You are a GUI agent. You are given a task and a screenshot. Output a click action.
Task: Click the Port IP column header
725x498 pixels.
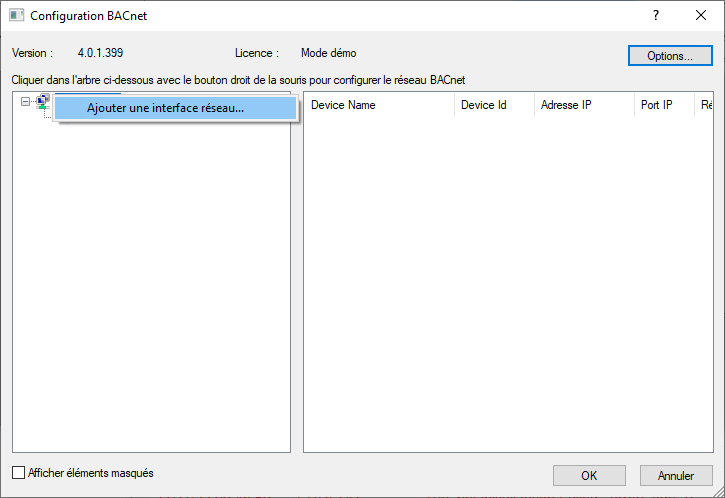664,105
